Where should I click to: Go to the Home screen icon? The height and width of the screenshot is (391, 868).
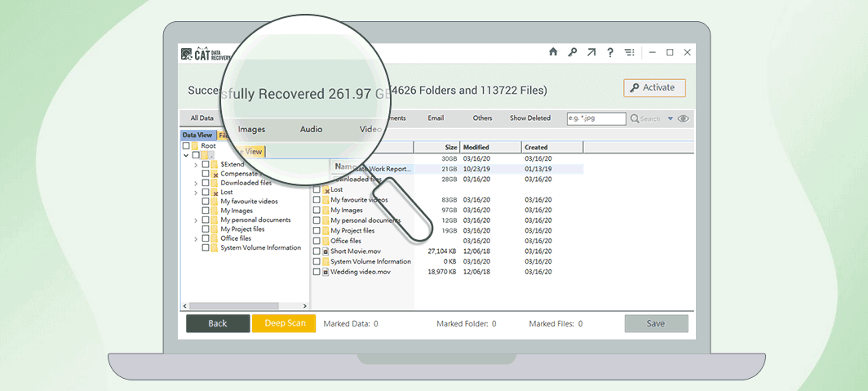point(553,52)
